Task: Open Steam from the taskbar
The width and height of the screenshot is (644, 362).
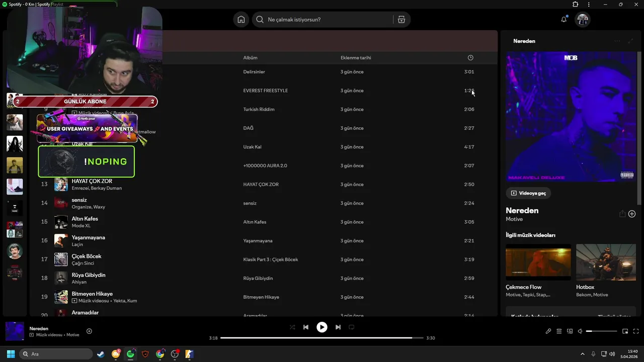Action: pos(101,354)
